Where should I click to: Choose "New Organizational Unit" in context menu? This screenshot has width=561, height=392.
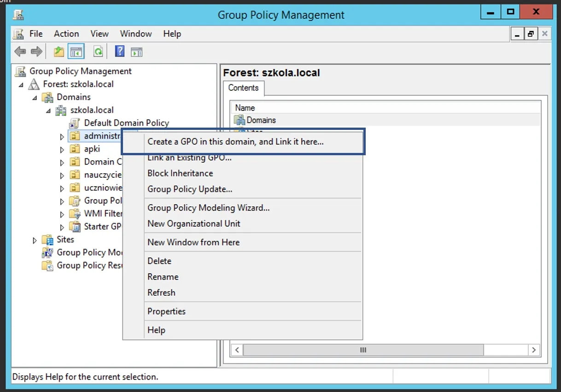point(194,223)
